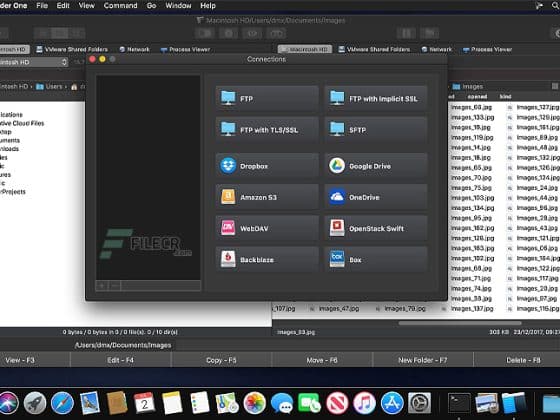Open the Window menu
560x420 pixels.
(178, 6)
